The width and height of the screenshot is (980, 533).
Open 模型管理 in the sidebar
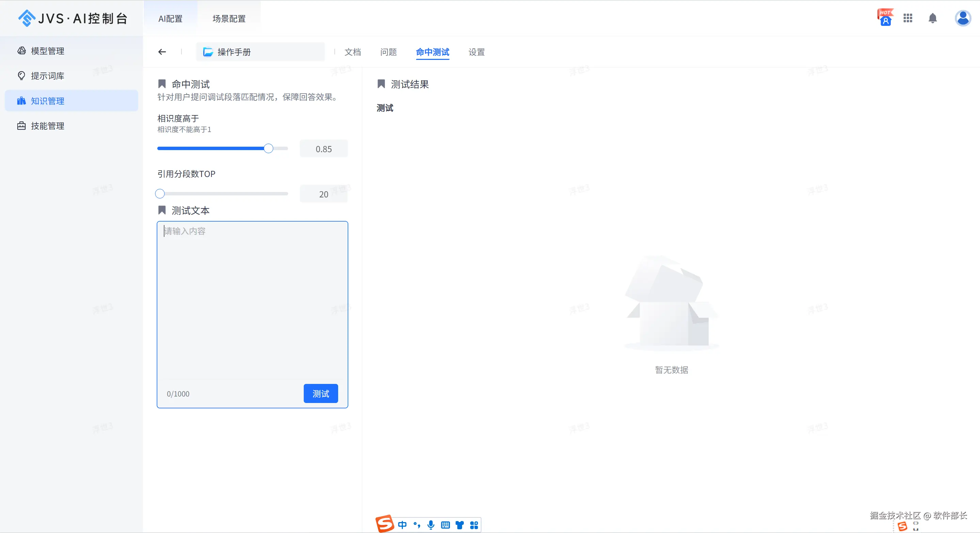pos(48,51)
